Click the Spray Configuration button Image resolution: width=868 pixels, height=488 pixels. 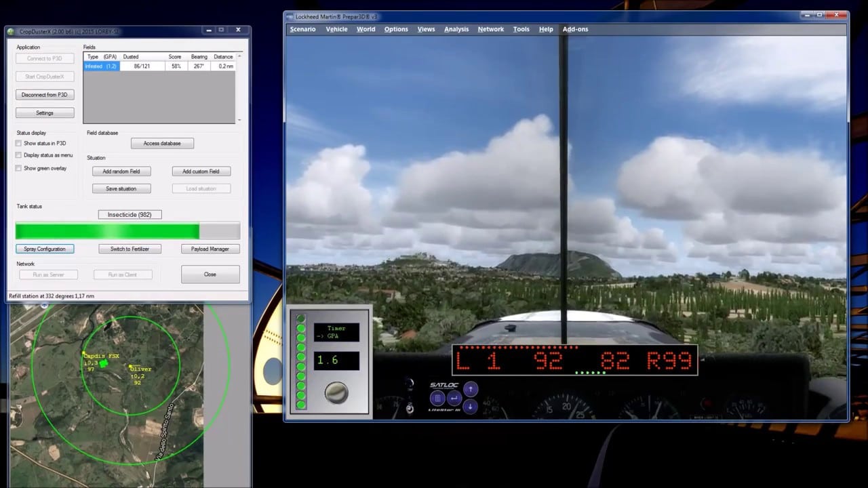[x=45, y=249]
